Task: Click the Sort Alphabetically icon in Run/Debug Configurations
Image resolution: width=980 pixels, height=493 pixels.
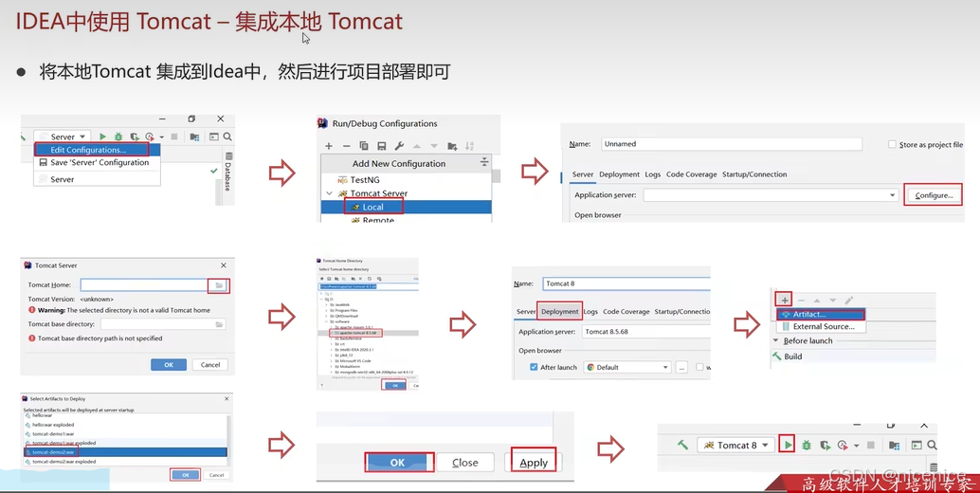Action: [469, 146]
